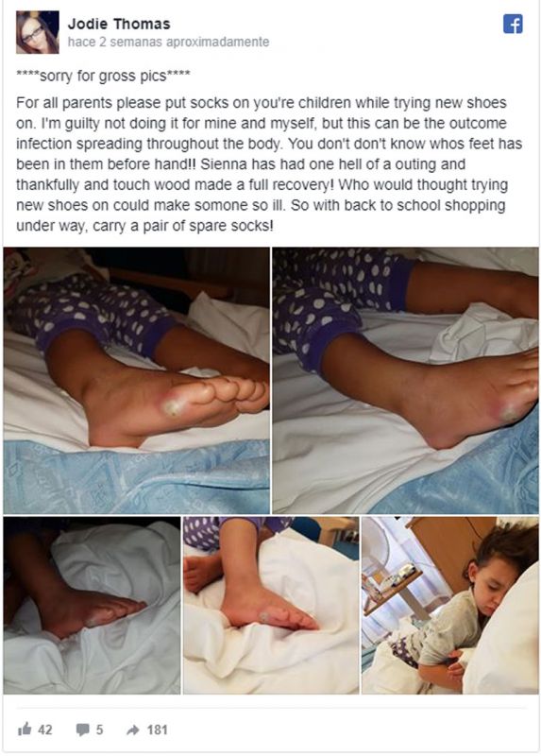Open the Facebook logo icon
Viewport: 541px width, 756px height.
(x=513, y=25)
